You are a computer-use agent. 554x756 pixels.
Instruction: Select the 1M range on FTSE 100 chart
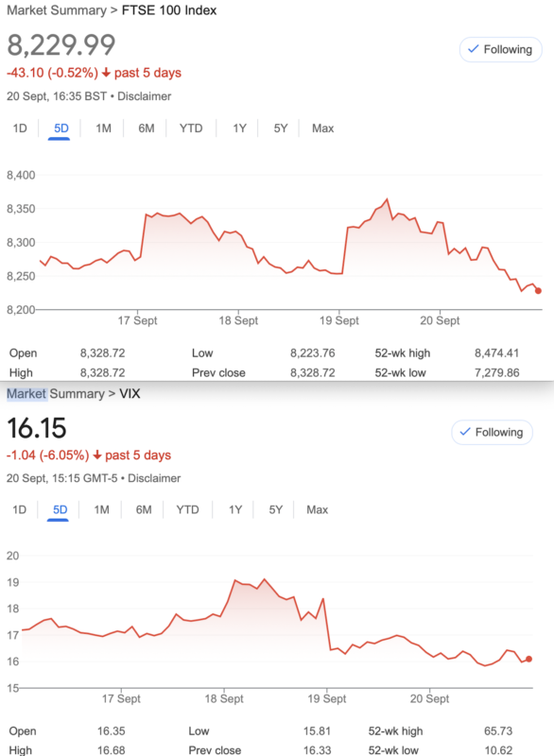click(103, 129)
